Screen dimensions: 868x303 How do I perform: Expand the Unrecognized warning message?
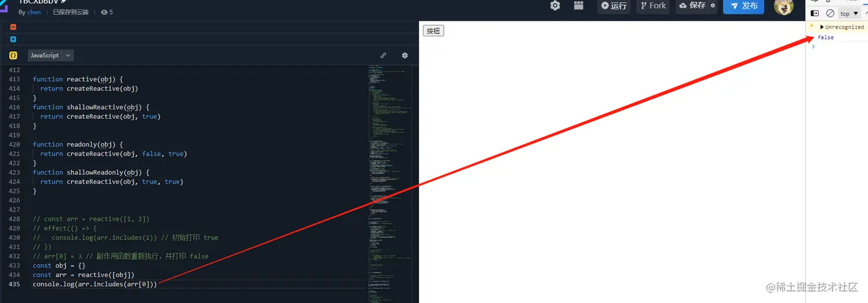(822, 27)
